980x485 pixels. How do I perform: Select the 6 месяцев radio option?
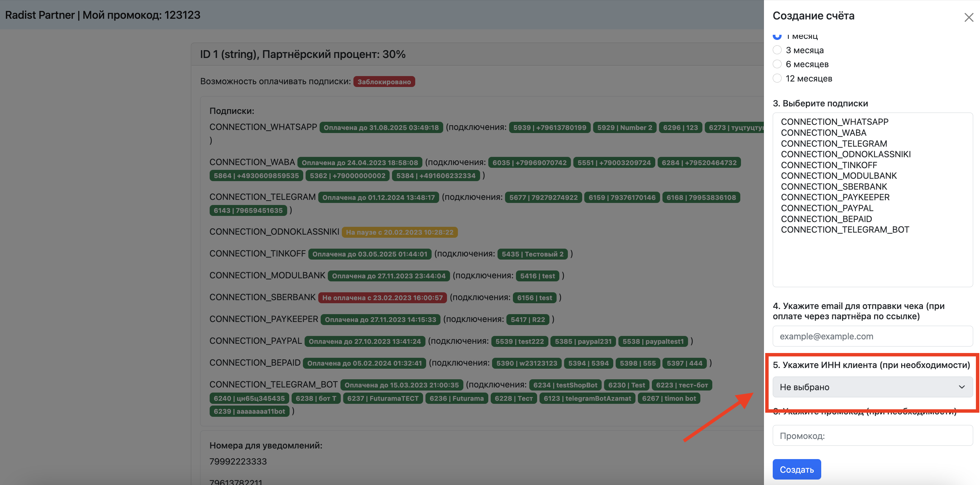pyautogui.click(x=777, y=64)
